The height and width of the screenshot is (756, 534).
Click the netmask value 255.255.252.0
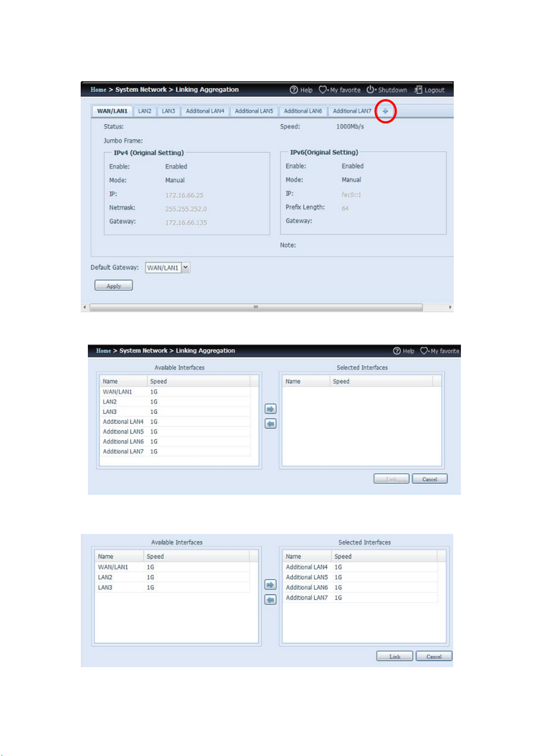point(186,209)
